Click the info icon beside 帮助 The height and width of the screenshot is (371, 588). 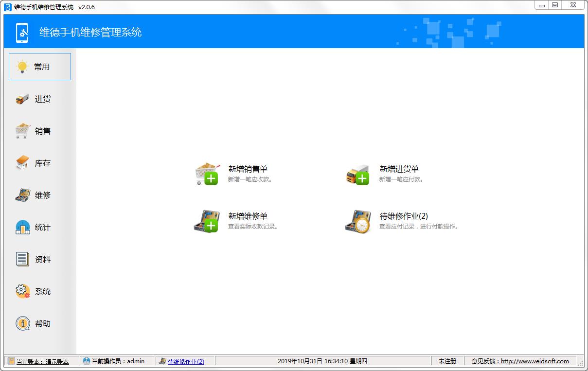(22, 323)
